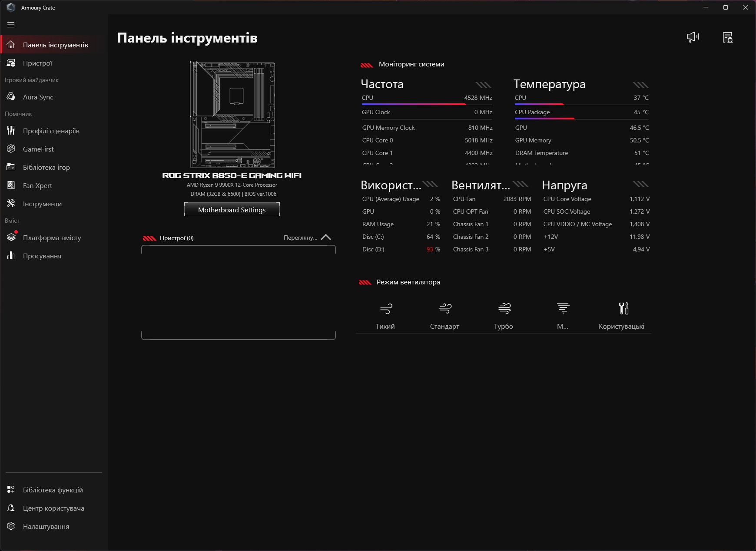The image size is (756, 551).
Task: Click the CPU Core 0 row
Action: (x=427, y=140)
